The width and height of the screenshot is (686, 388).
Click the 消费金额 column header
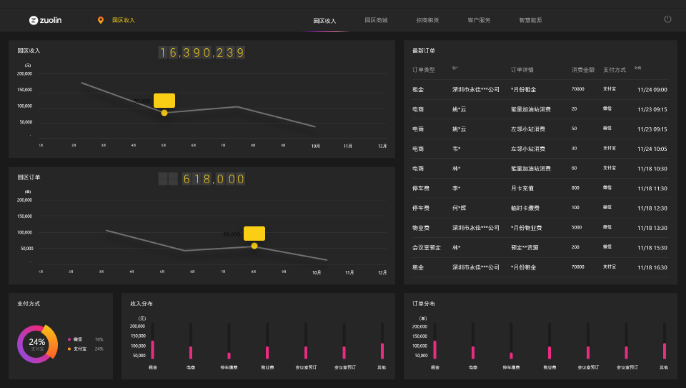(583, 70)
